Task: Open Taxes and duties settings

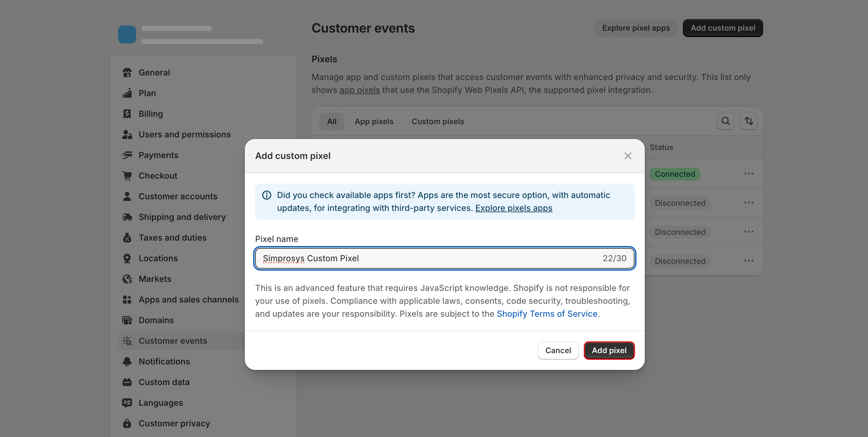Action: tap(173, 238)
